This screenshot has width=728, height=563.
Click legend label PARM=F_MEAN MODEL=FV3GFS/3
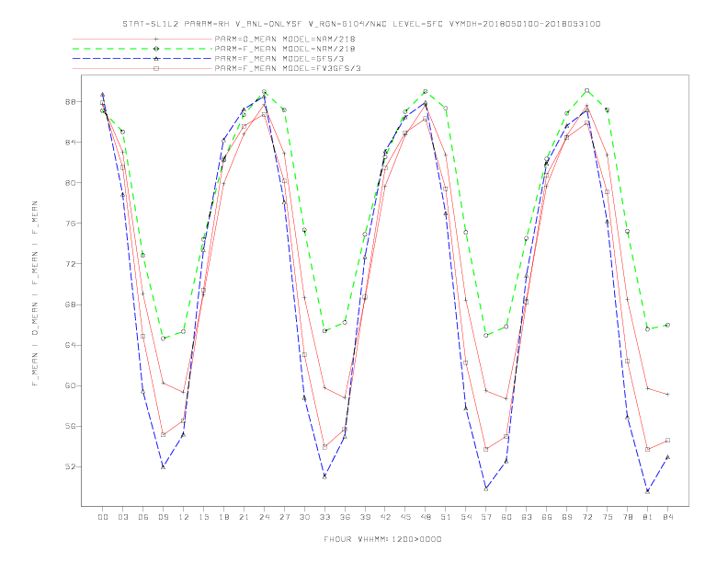point(288,68)
